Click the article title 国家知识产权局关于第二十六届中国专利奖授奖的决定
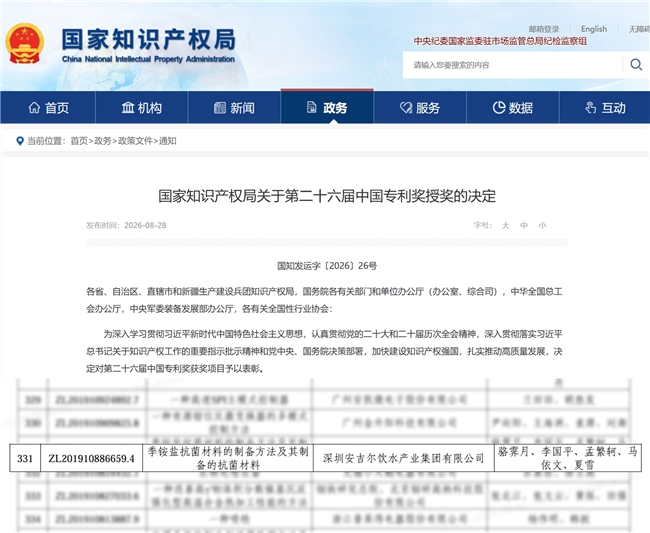Viewport: 650px width, 533px height. (x=327, y=196)
